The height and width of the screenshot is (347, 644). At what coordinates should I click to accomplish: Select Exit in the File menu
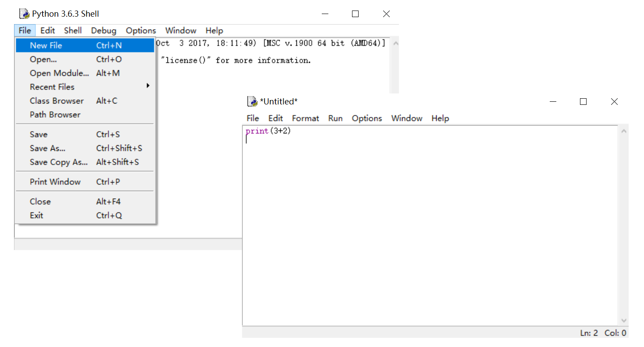coord(85,215)
